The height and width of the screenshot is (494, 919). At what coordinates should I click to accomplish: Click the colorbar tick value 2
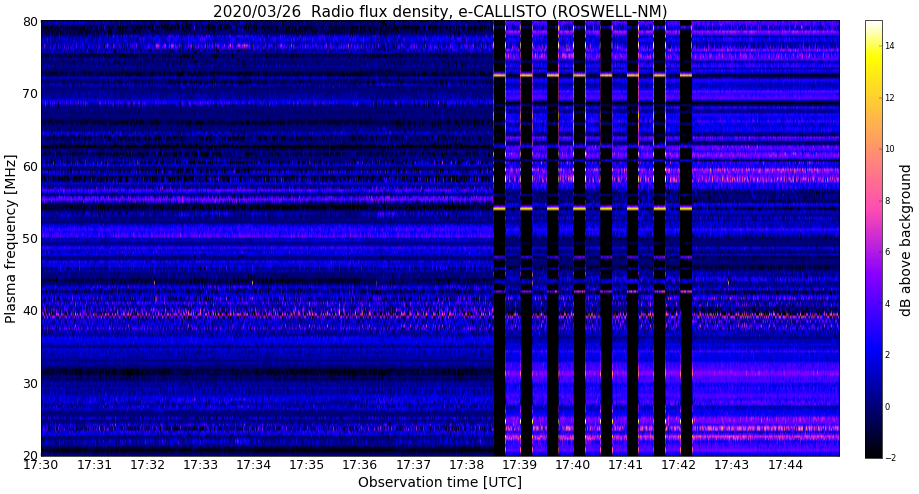pyautogui.click(x=888, y=355)
